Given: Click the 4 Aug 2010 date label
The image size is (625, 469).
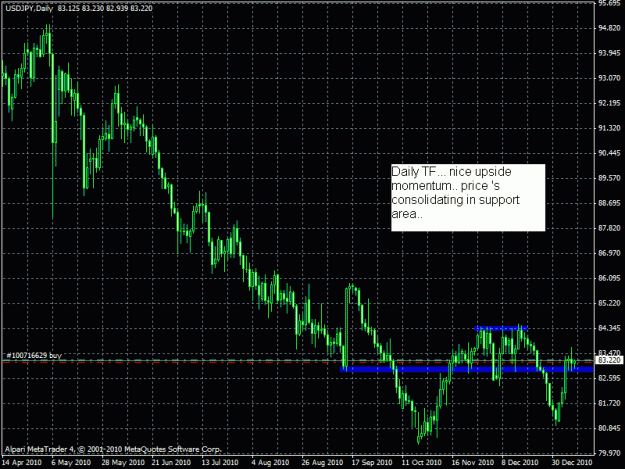Looking at the screenshot, I should tap(270, 463).
